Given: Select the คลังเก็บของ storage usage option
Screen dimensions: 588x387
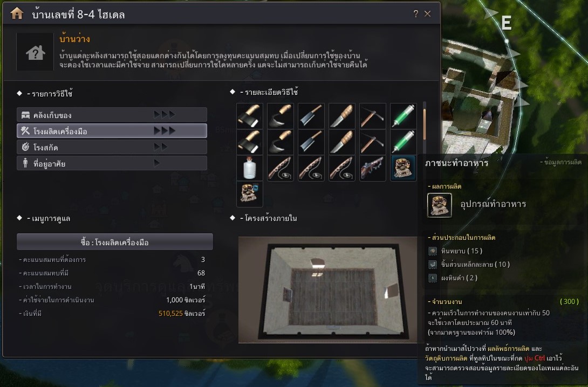Looking at the screenshot, I should point(112,115).
